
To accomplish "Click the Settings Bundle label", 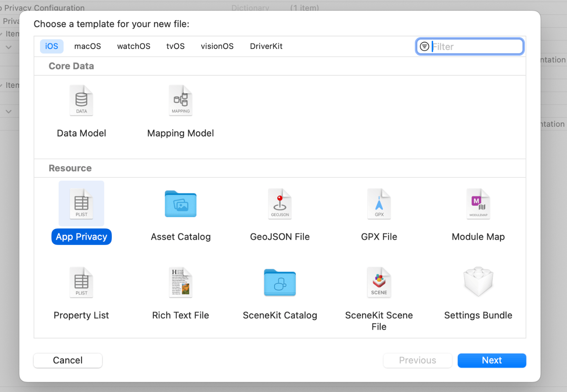I will [478, 315].
